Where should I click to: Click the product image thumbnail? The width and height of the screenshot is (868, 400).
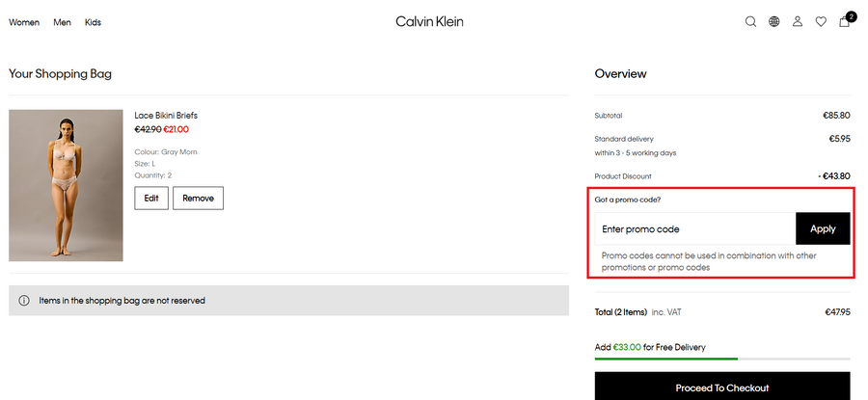66,185
